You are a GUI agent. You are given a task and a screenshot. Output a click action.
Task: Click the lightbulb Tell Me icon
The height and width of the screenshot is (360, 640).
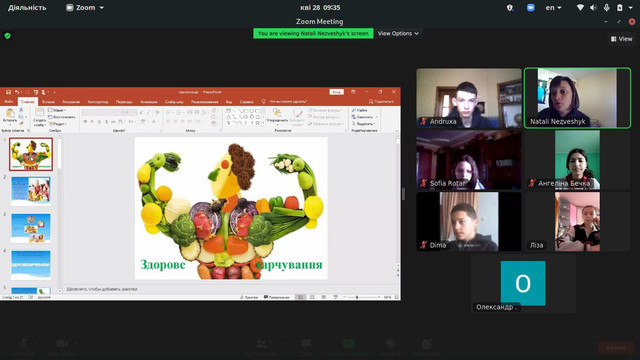click(264, 102)
